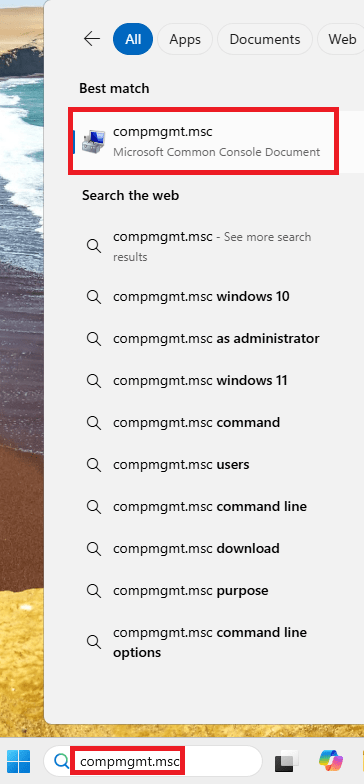The width and height of the screenshot is (364, 784).
Task: Select the All filter tab
Action: pos(133,39)
